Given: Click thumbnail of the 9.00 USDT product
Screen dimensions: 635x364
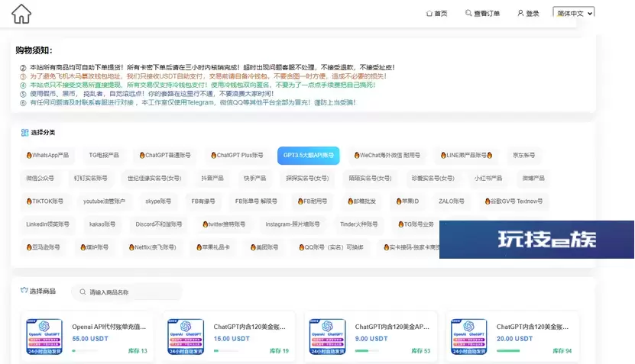Looking at the screenshot, I should tap(327, 337).
